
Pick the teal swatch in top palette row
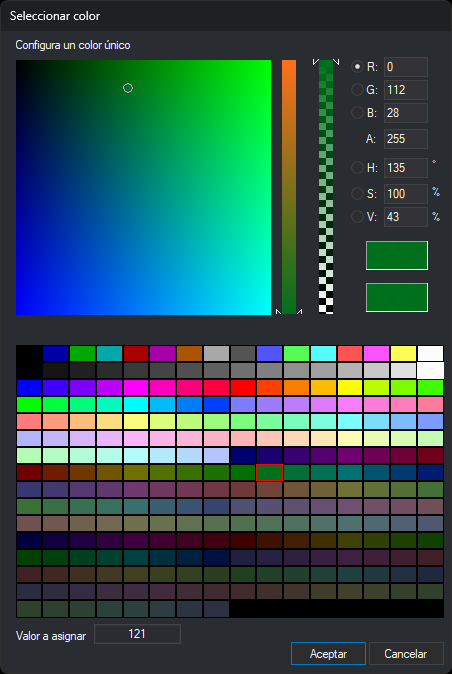click(109, 354)
